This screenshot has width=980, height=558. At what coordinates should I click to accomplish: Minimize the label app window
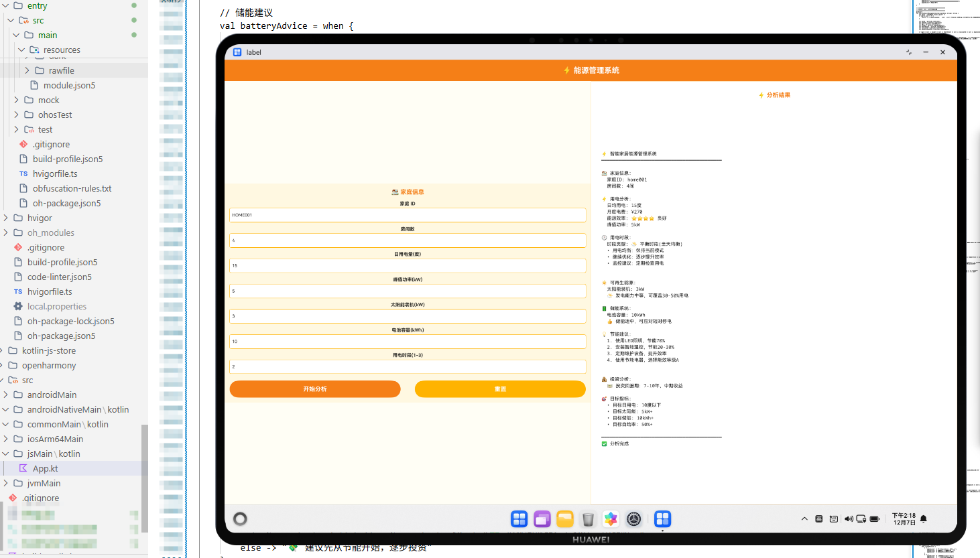(x=926, y=52)
